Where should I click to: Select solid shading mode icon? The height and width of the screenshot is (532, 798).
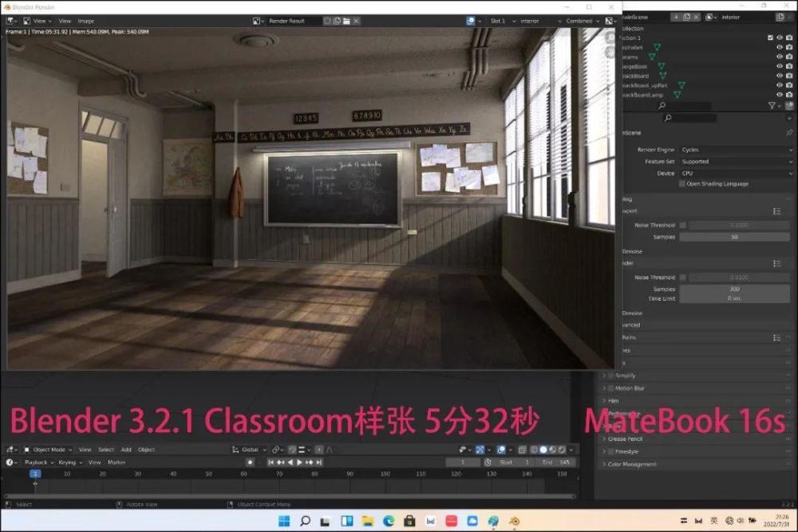coord(543,450)
